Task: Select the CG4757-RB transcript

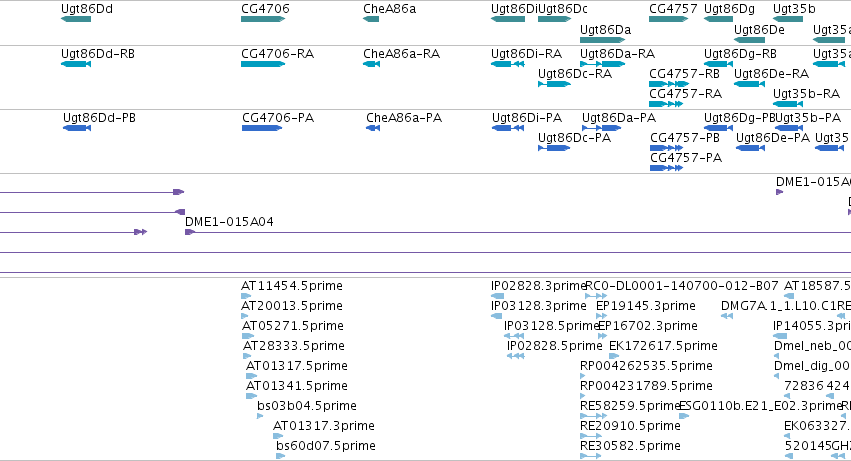Action: (x=669, y=84)
